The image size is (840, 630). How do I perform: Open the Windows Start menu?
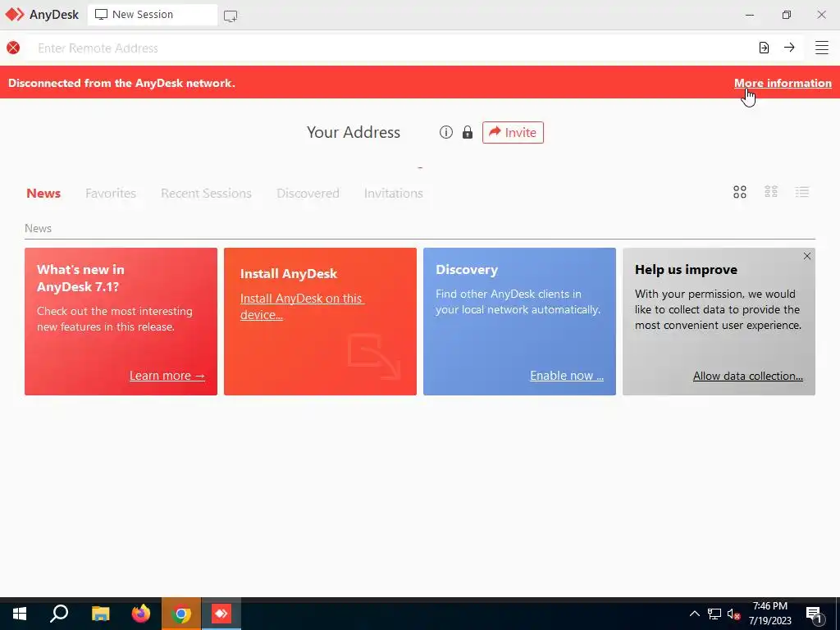20,614
